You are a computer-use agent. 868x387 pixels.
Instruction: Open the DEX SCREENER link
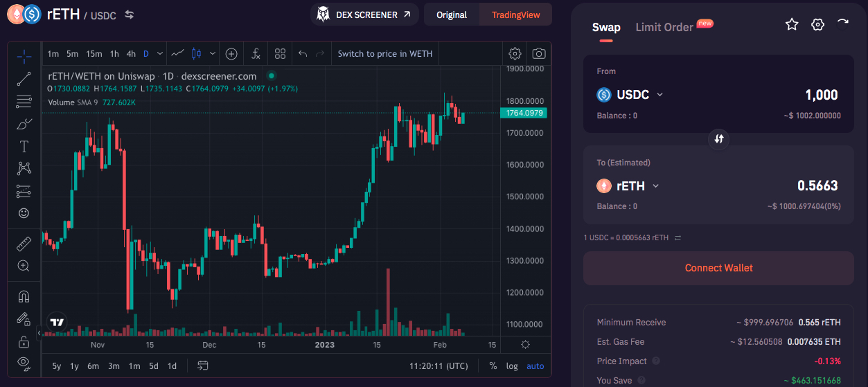point(364,14)
